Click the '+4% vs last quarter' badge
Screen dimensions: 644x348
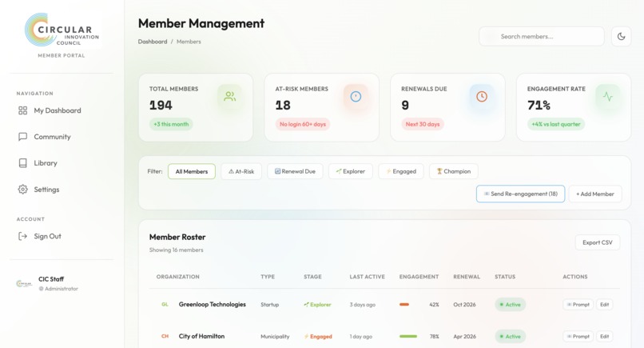click(556, 124)
